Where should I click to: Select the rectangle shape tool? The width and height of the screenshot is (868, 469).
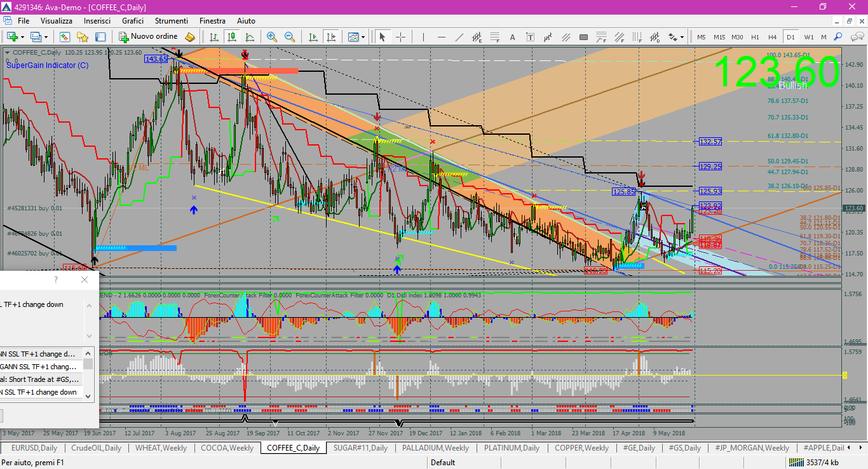coord(583,37)
